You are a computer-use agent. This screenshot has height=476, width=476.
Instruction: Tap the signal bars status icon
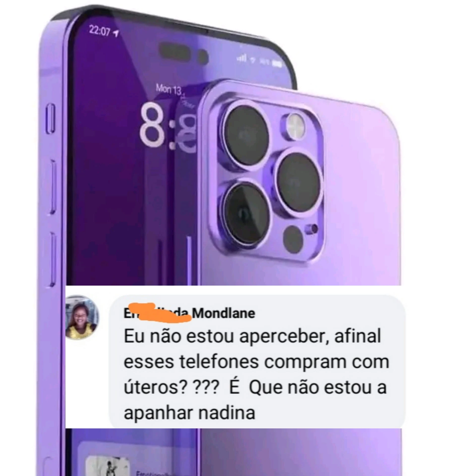point(242,58)
